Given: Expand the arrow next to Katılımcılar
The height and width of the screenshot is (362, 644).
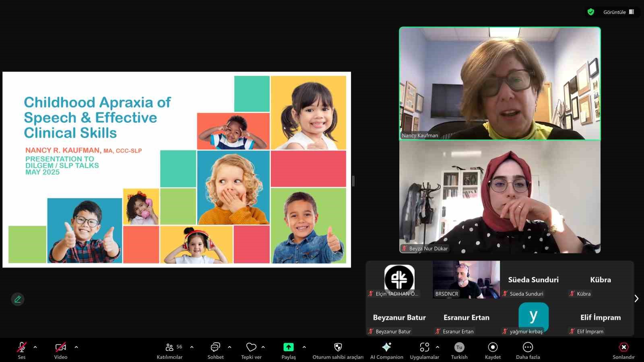Looking at the screenshot, I should click(x=192, y=347).
